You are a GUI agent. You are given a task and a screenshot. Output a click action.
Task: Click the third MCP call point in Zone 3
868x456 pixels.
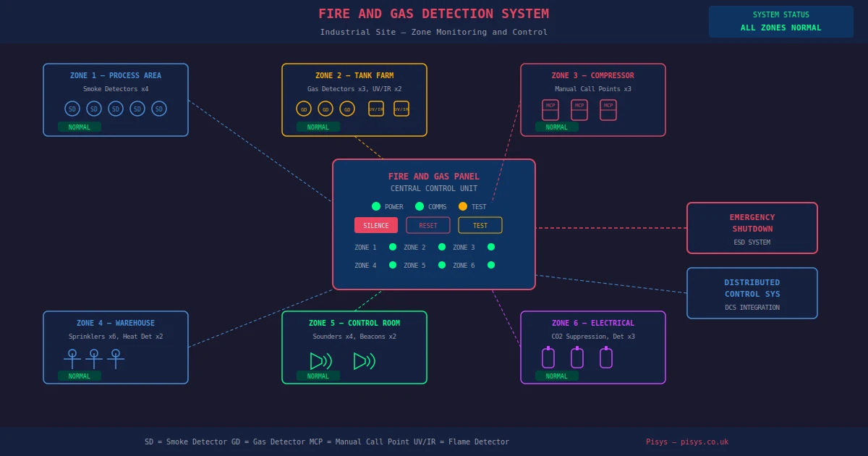tap(608, 110)
